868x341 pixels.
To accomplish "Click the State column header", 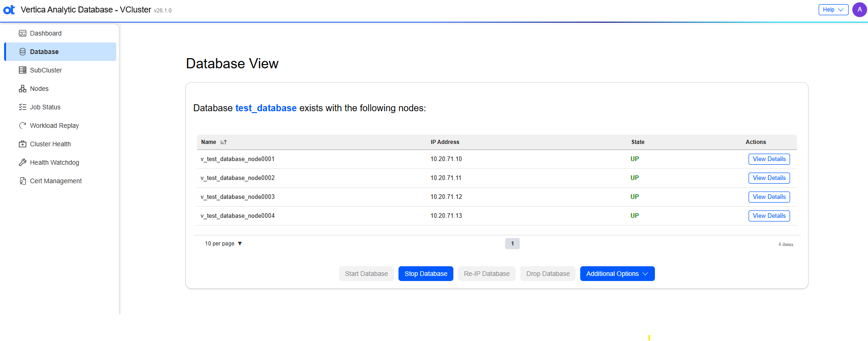I will (637, 142).
